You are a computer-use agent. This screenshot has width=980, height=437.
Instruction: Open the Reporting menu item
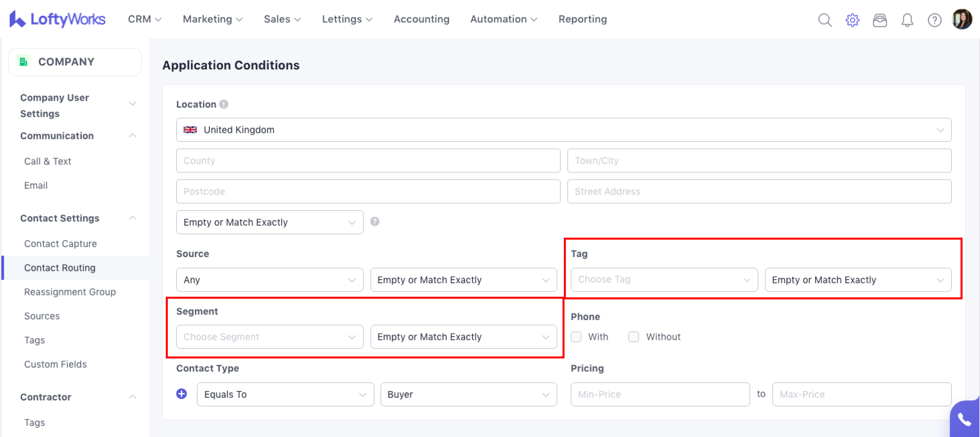(x=582, y=19)
